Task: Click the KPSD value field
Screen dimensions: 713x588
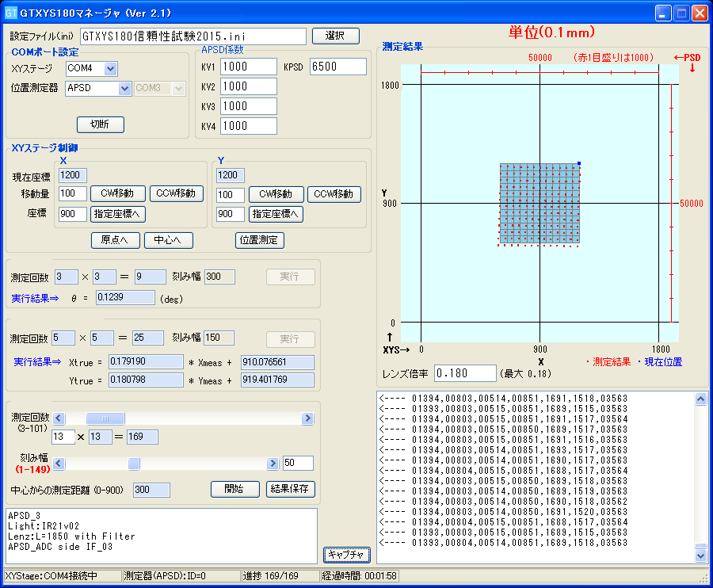Action: [x=338, y=67]
